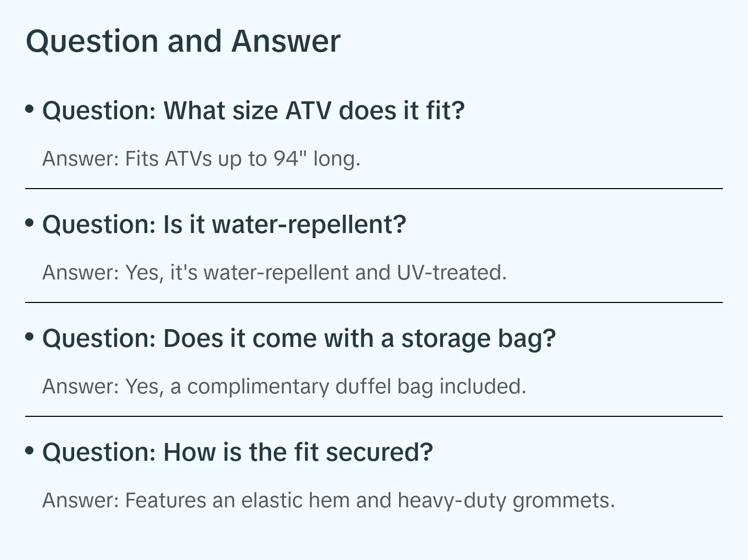
Task: Expand the storage bag question
Action: click(x=299, y=339)
